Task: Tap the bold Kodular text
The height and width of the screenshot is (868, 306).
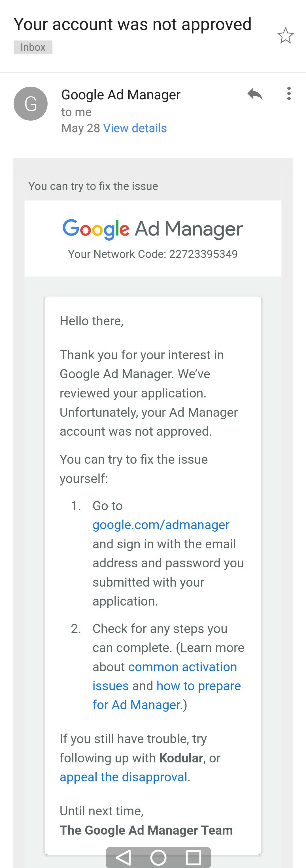Action: (x=181, y=758)
